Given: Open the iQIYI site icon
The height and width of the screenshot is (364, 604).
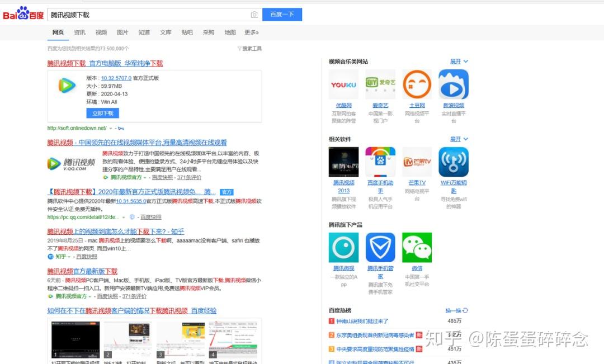Looking at the screenshot, I should [380, 84].
